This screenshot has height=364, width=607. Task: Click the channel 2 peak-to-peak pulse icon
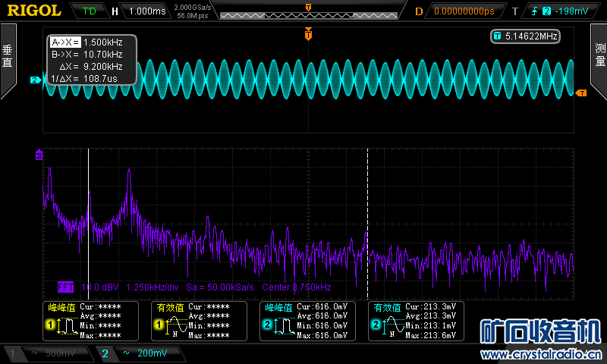[x=284, y=326]
